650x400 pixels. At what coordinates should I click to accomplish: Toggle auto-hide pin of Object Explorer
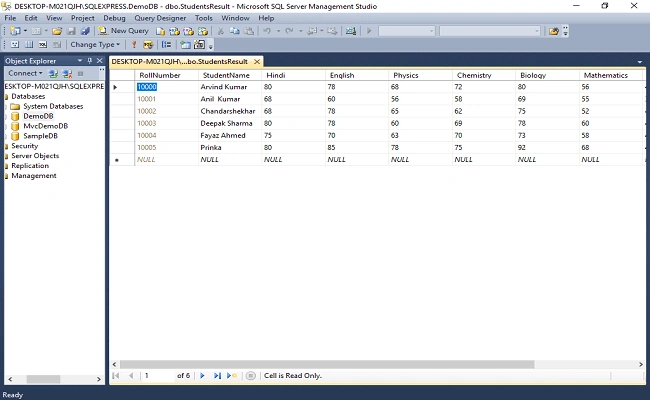click(x=90, y=61)
